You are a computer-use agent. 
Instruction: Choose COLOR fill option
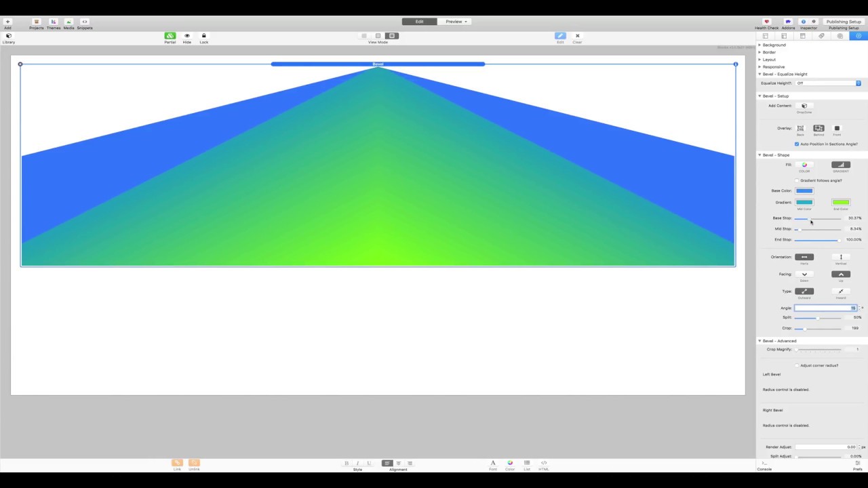[x=804, y=165]
